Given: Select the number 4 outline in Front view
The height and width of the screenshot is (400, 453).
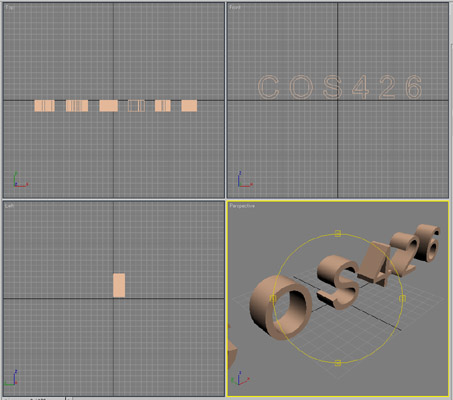Looking at the screenshot, I should (x=361, y=88).
